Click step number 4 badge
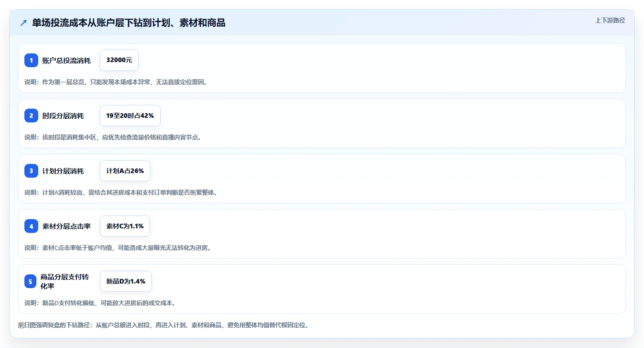This screenshot has width=644, height=348. point(31,226)
